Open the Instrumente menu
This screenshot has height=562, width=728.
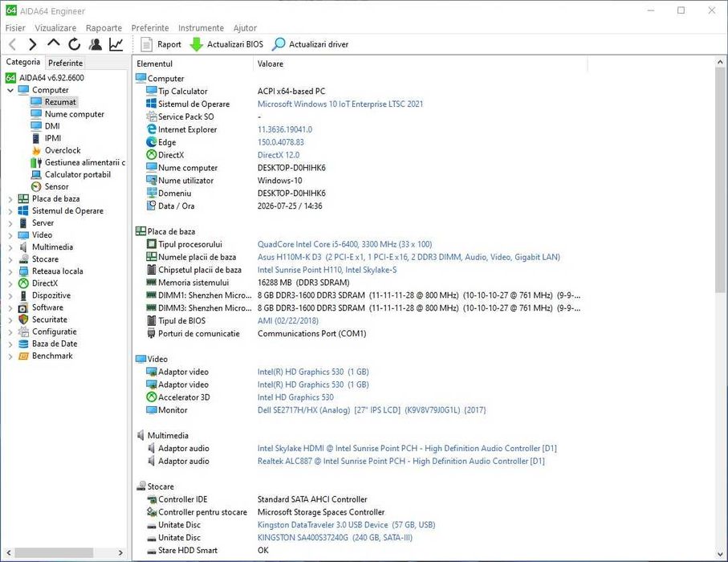(201, 28)
